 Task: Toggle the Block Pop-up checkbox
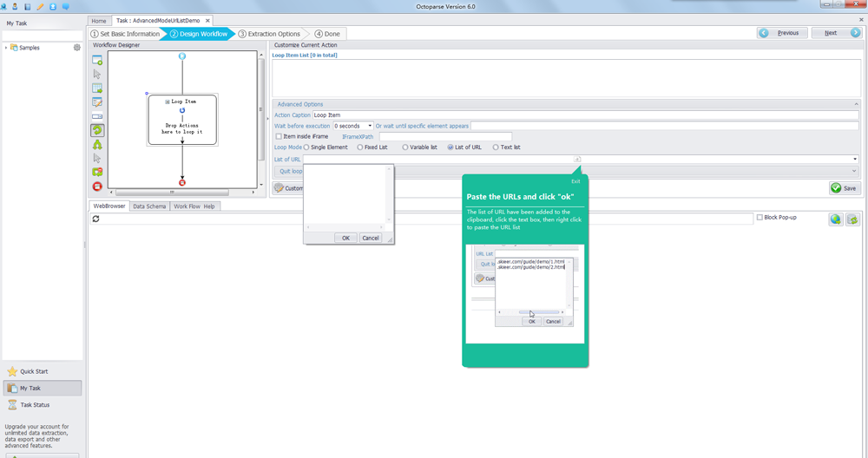click(x=760, y=217)
